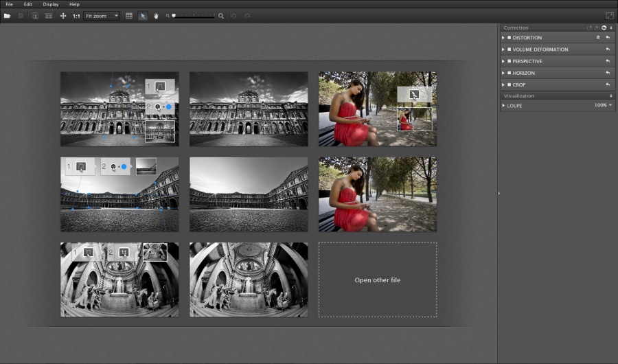This screenshot has height=364, width=618.
Task: Toggle the Perspective enable square
Action: click(x=509, y=61)
